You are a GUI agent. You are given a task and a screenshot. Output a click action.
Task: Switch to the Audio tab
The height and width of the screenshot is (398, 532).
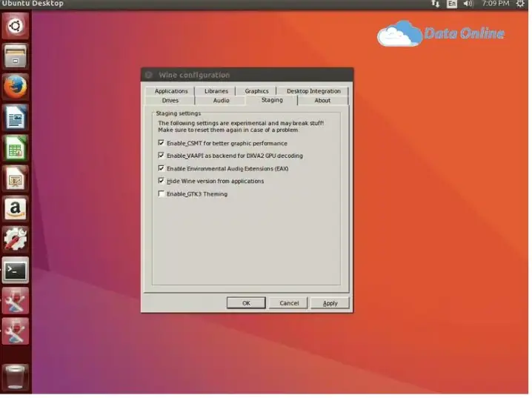point(222,101)
